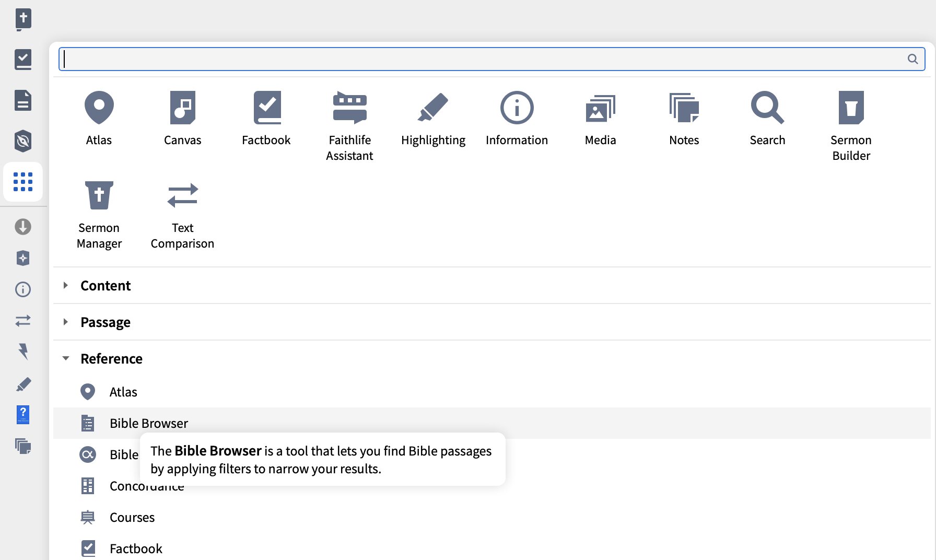Click the stacked notes sidebar icon
Image resolution: width=936 pixels, height=560 pixels.
(23, 446)
